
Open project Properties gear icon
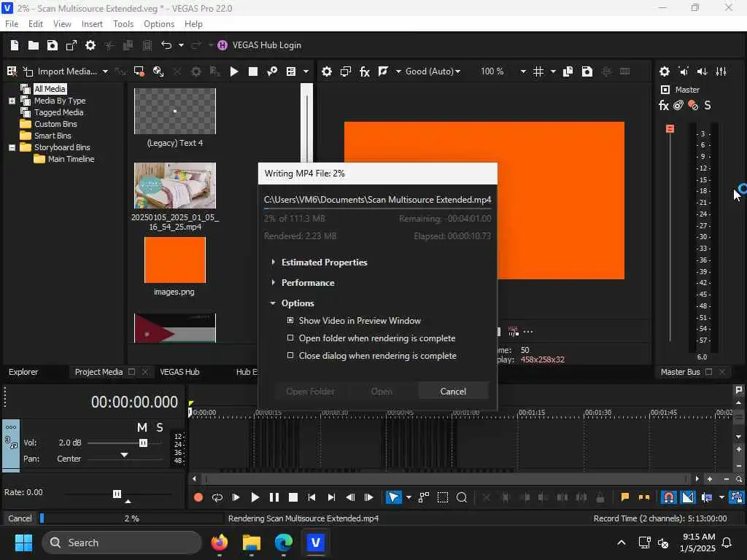tap(90, 45)
